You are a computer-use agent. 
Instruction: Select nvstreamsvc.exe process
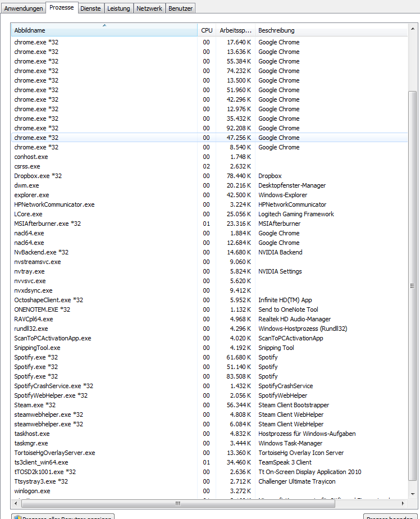pos(209,262)
